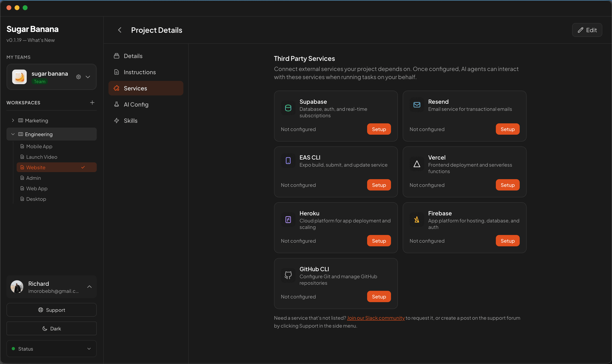Click the Marketing workspace board icon

point(21,121)
